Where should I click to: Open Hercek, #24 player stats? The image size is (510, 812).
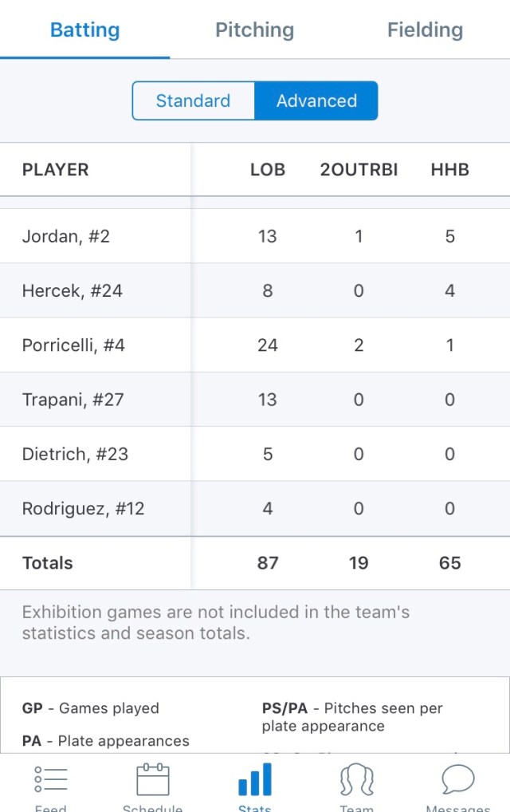(x=73, y=291)
